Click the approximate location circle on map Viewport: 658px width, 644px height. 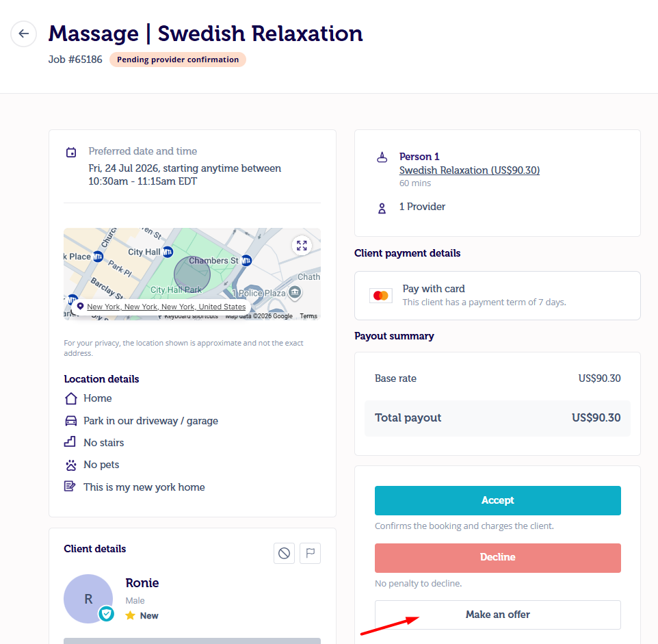click(192, 274)
